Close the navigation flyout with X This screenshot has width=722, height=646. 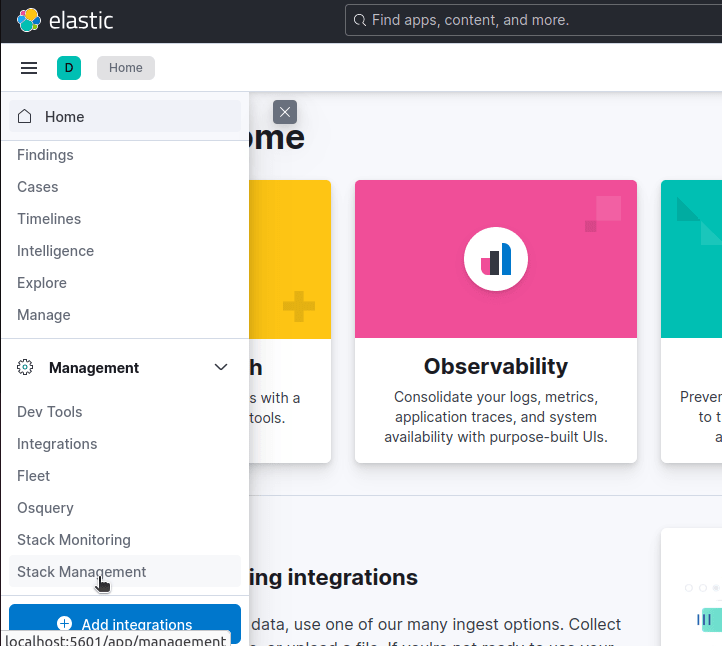[285, 112]
